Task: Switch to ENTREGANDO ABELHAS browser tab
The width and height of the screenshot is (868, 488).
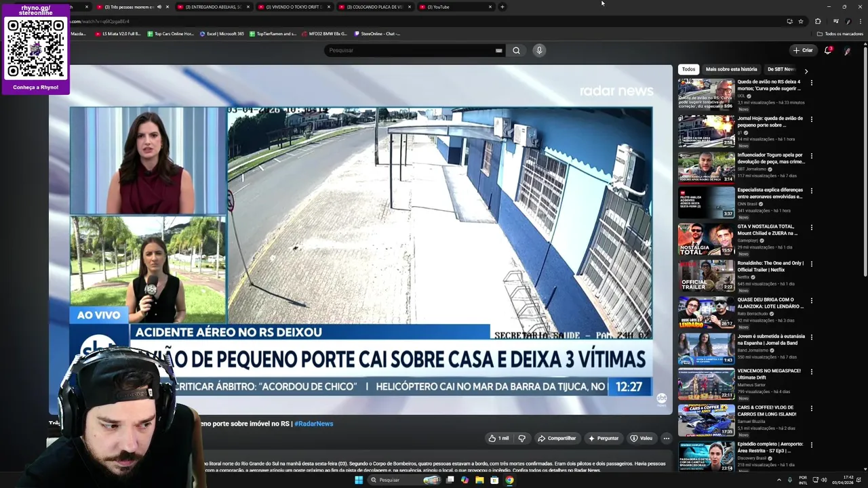Action: 213,7
